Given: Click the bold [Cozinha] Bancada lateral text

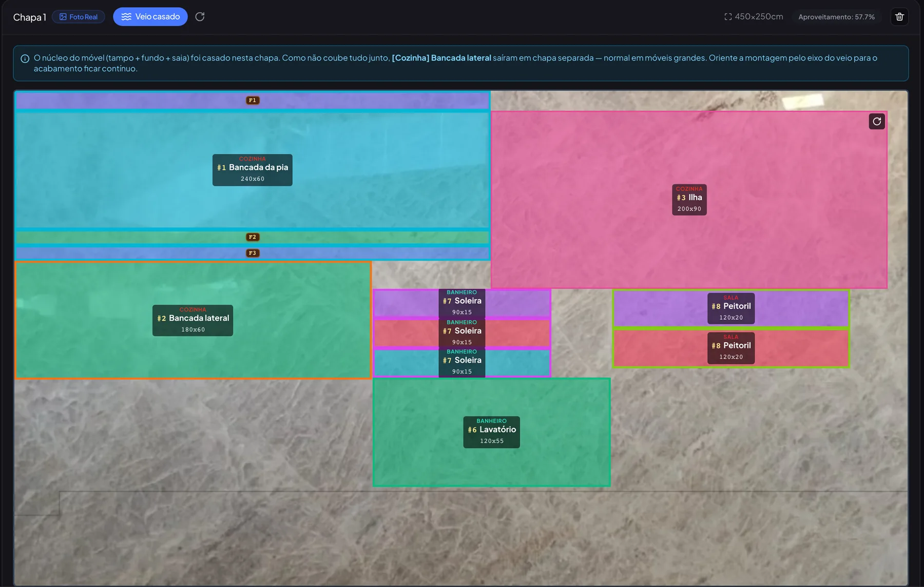Looking at the screenshot, I should coord(441,58).
